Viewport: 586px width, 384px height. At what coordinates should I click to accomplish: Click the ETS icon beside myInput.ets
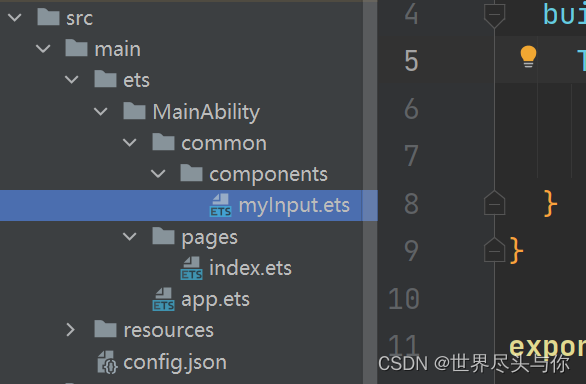coord(220,205)
